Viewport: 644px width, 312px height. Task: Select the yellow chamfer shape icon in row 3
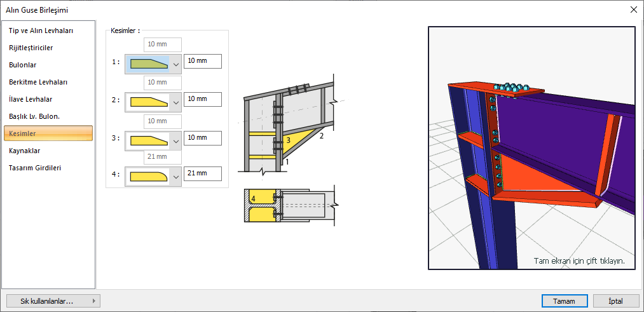[149, 141]
